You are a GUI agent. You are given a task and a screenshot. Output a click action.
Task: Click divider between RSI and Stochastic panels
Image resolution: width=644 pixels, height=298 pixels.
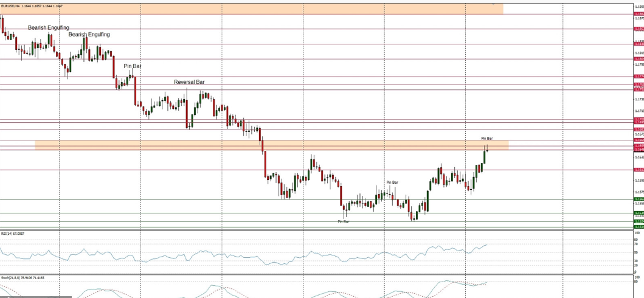pyautogui.click(x=304, y=274)
